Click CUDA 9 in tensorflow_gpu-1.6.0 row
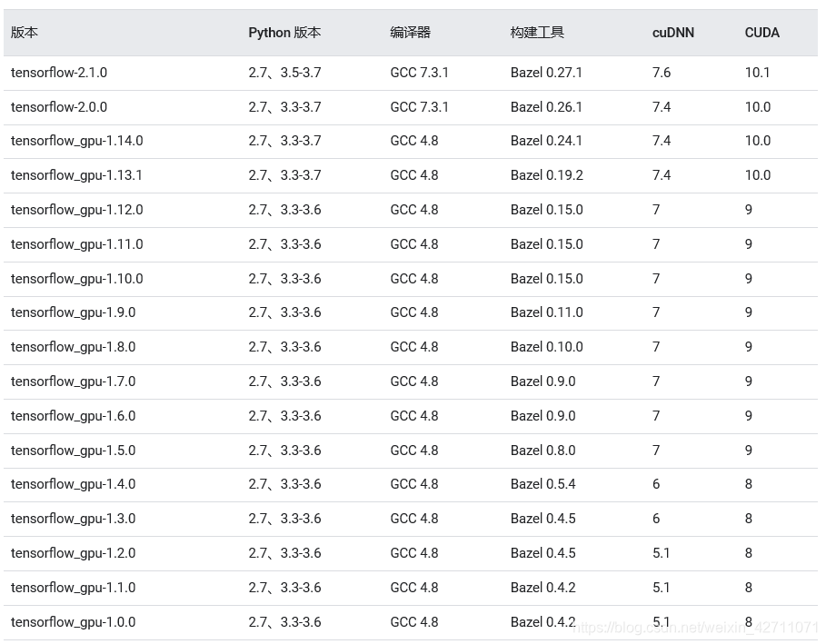The image size is (826, 644). point(749,416)
